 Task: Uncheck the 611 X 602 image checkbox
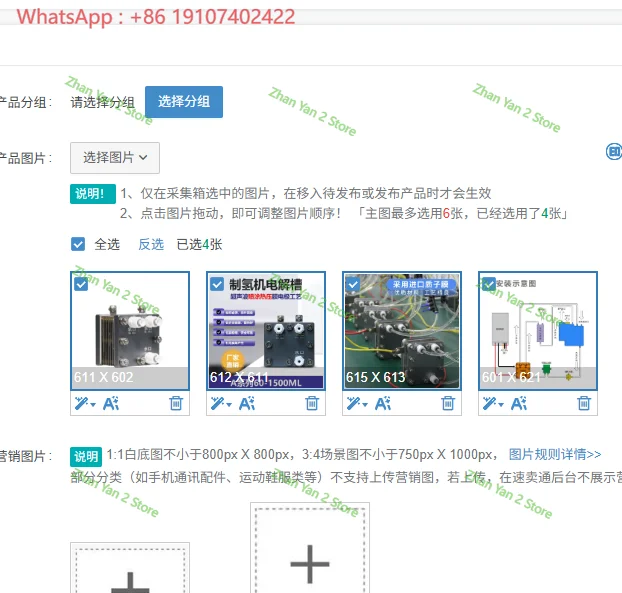[x=81, y=284]
